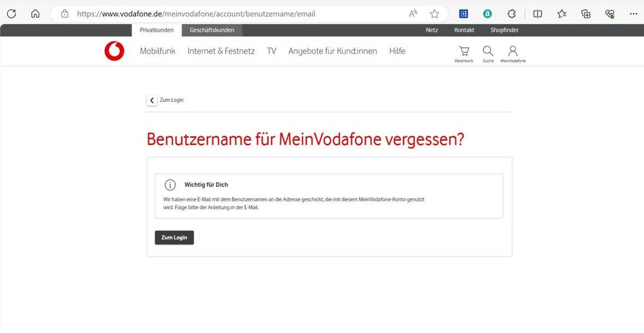Click the dark Zum Login button
644x333 pixels.
click(x=174, y=237)
